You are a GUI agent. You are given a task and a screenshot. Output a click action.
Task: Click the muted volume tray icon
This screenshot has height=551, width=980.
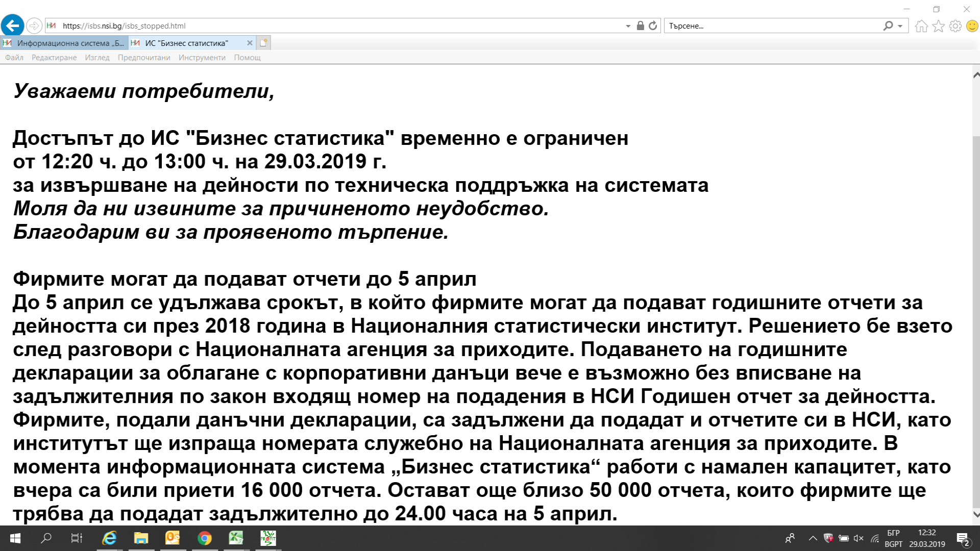(859, 538)
